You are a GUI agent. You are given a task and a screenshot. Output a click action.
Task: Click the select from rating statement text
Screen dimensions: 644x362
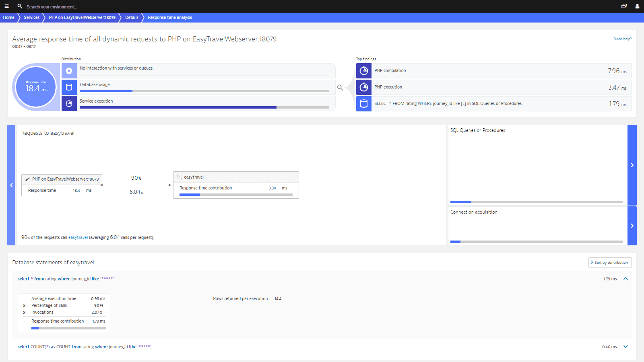point(66,279)
